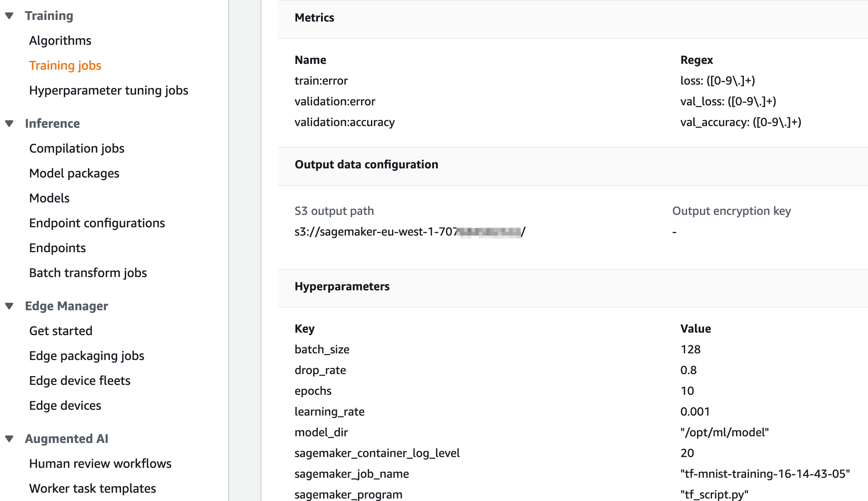868x501 pixels.
Task: Open Batch transform jobs
Action: click(88, 273)
